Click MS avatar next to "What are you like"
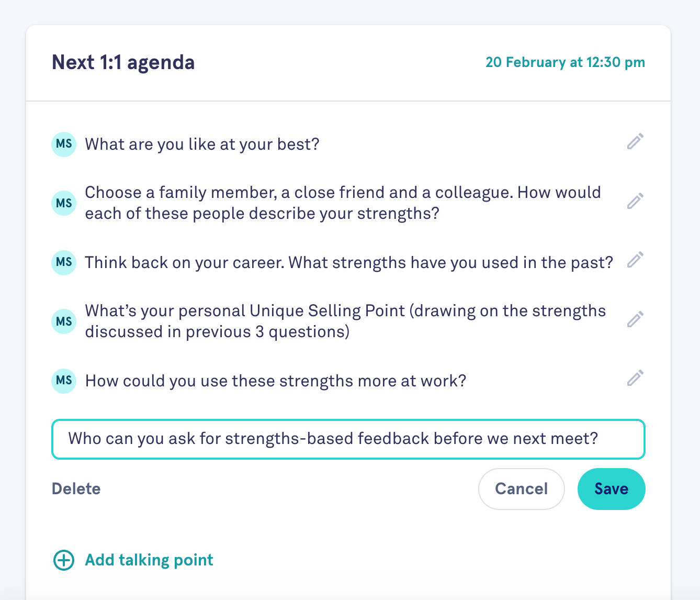The height and width of the screenshot is (600, 700). [x=64, y=144]
